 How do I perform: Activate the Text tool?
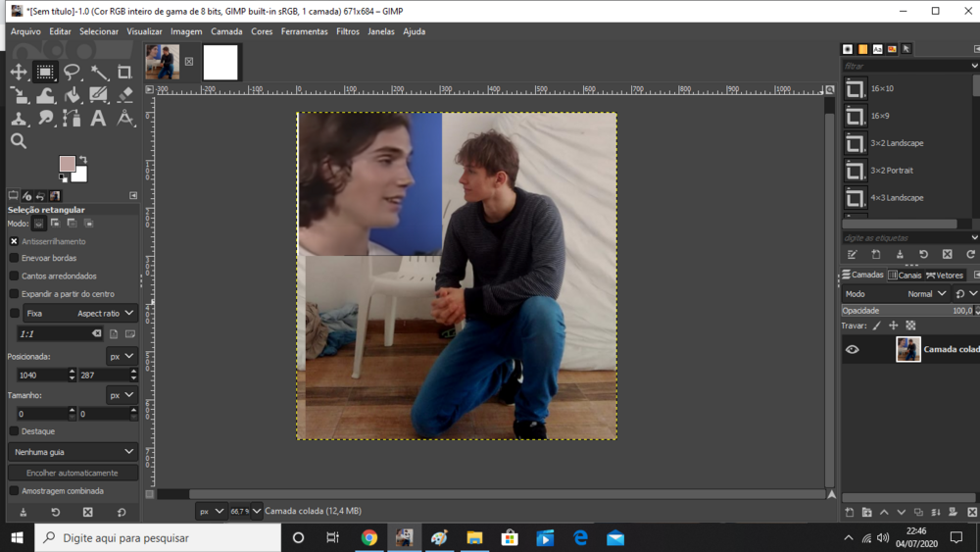[98, 119]
